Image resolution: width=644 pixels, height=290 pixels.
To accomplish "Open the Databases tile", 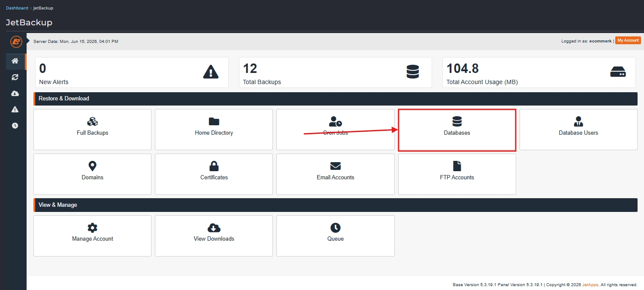I will click(x=457, y=130).
